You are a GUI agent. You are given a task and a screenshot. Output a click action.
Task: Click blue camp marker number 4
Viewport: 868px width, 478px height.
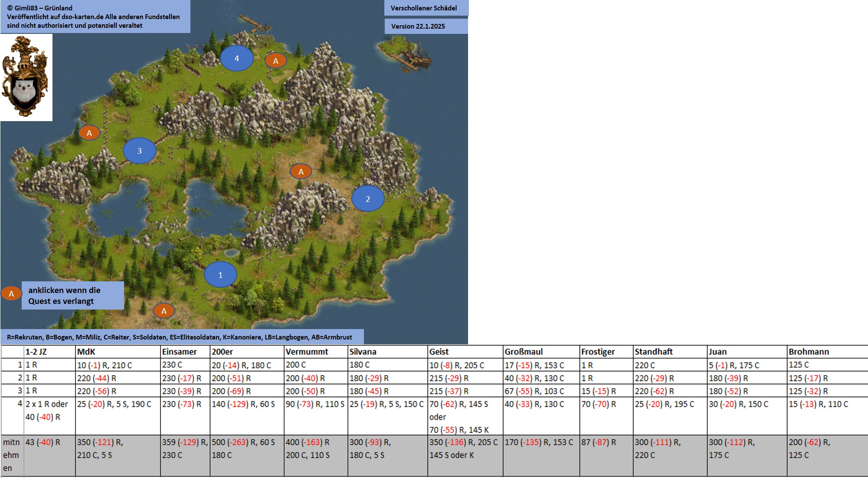coord(236,58)
